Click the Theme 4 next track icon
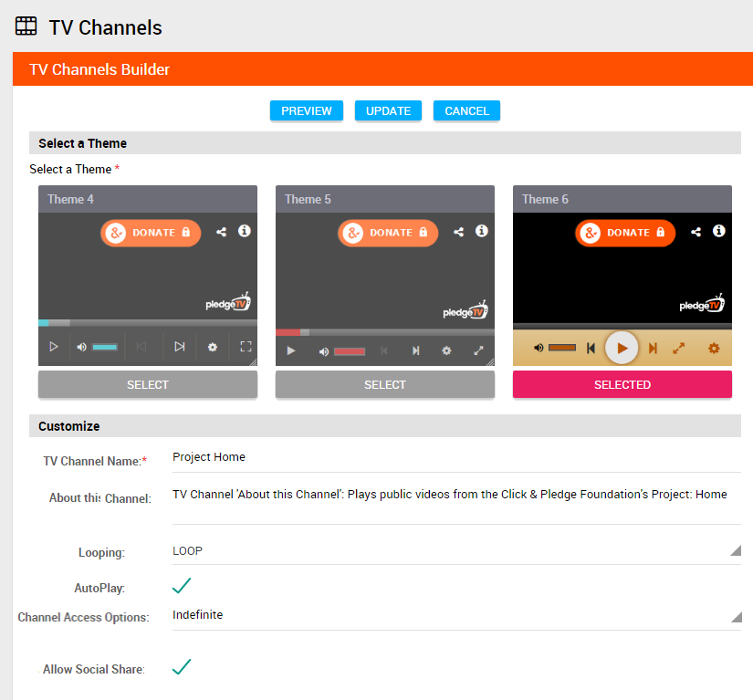This screenshot has width=753, height=700. point(180,346)
